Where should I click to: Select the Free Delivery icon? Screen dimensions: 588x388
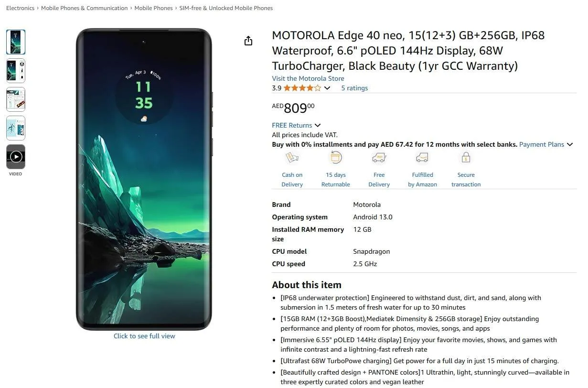coord(379,157)
